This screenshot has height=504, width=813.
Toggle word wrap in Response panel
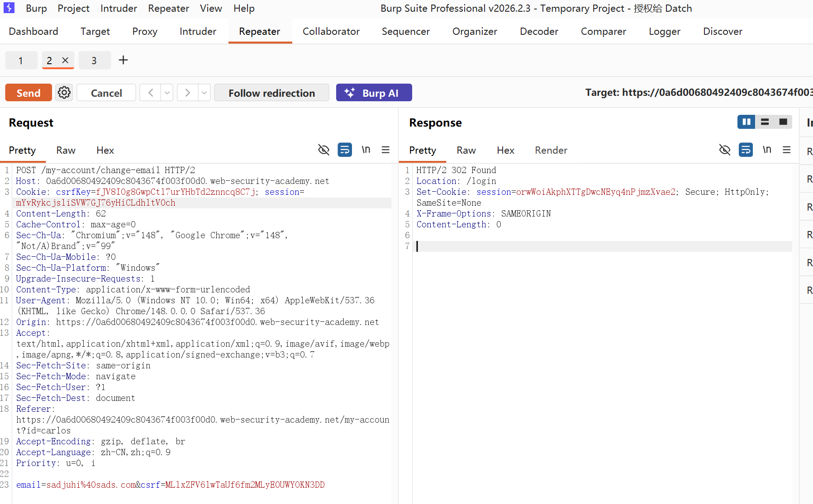click(746, 150)
